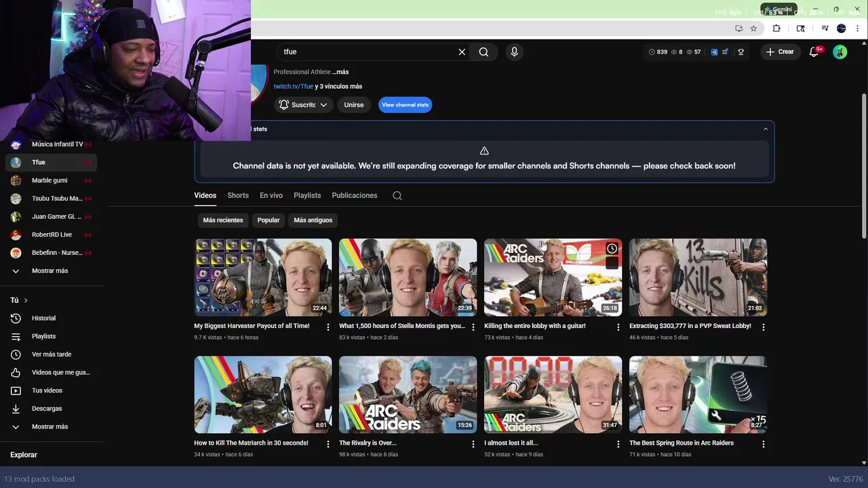Click the Unirse button
The width and height of the screenshot is (868, 488).
(x=354, y=104)
